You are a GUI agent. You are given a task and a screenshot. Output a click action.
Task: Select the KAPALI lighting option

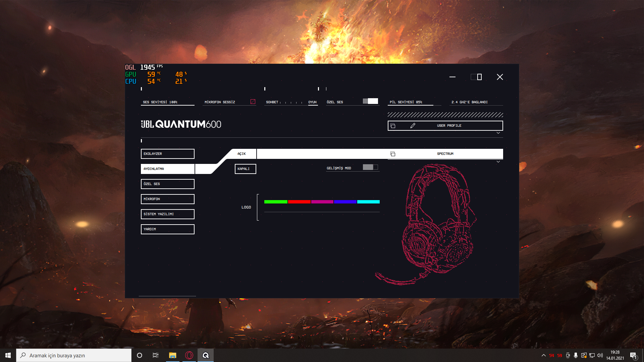[x=246, y=169]
